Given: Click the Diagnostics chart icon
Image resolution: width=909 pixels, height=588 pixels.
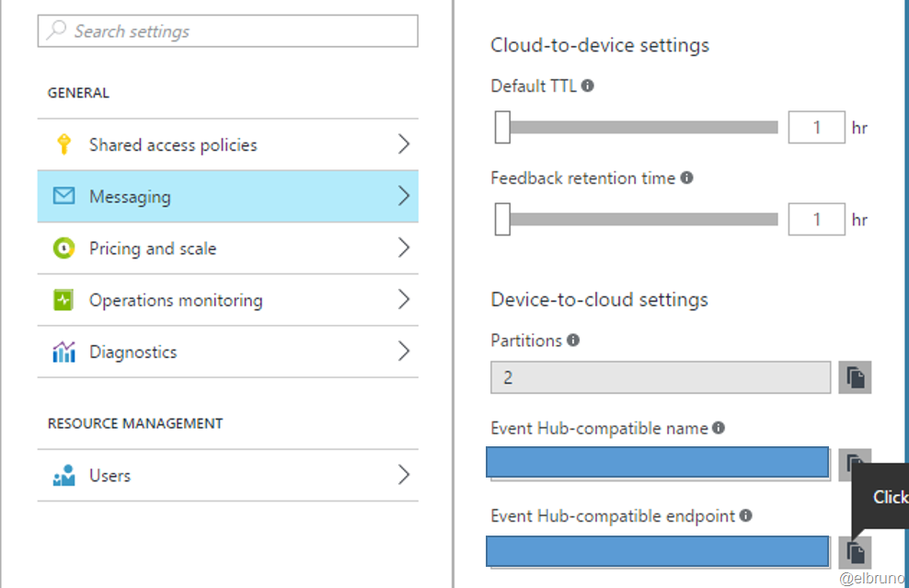Looking at the screenshot, I should (63, 352).
